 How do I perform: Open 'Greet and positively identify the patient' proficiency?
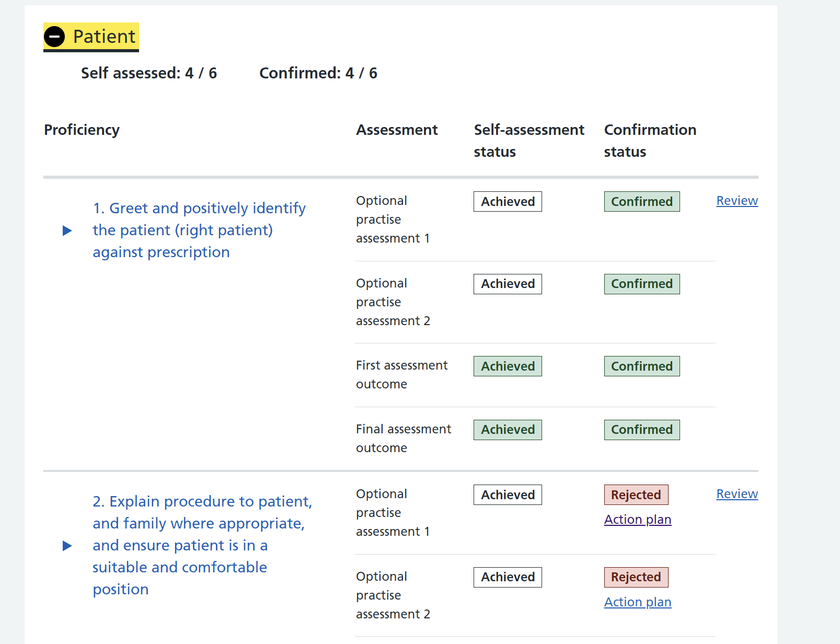[x=199, y=230]
